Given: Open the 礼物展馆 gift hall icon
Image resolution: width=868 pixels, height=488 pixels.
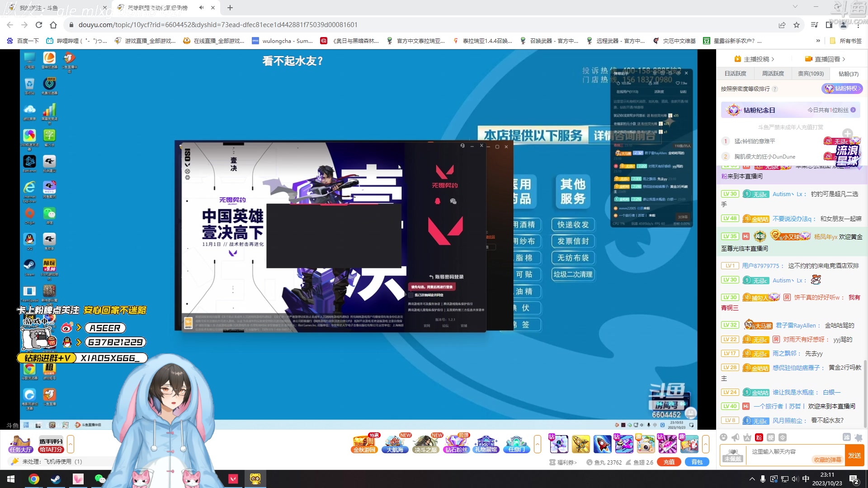Looking at the screenshot, I should coord(486,444).
